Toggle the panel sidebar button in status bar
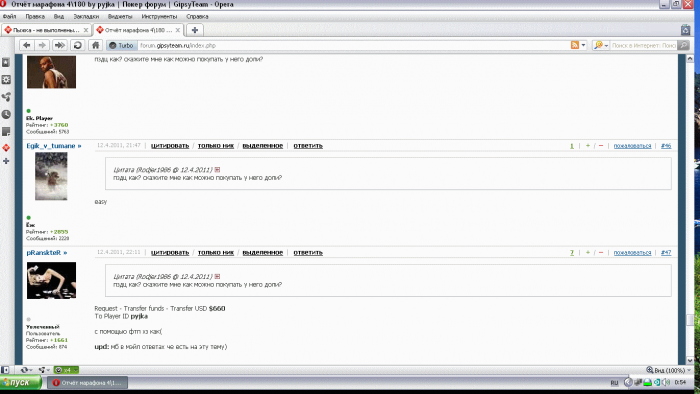The height and width of the screenshot is (394, 700). coord(4,370)
